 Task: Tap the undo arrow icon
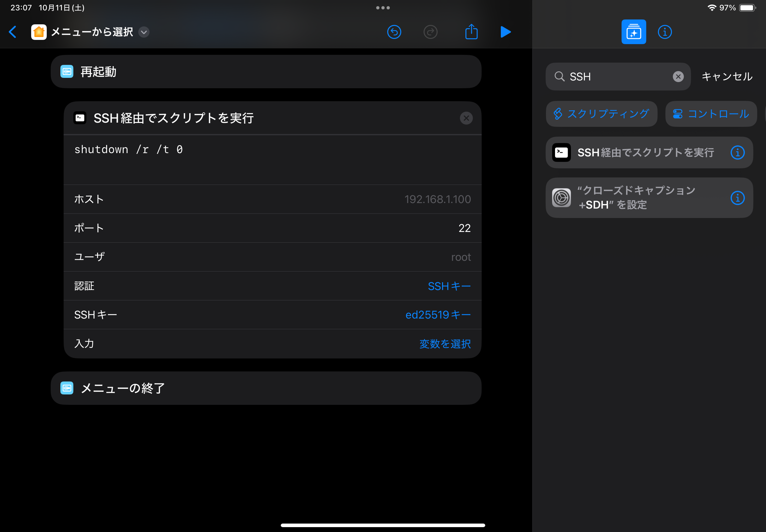[x=394, y=32]
